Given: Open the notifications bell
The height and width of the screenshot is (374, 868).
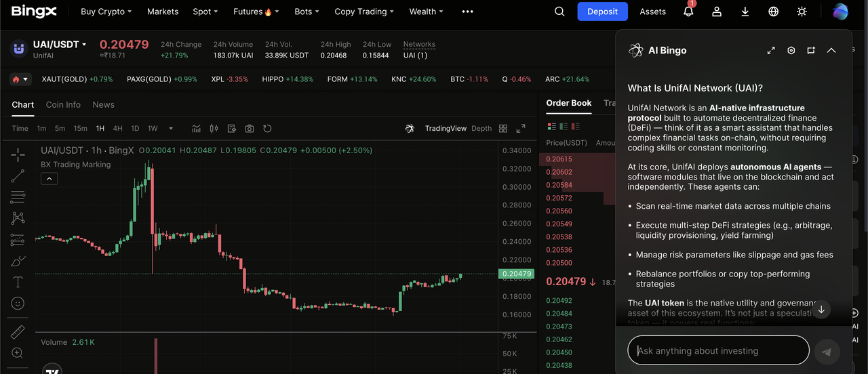Looking at the screenshot, I should tap(688, 12).
